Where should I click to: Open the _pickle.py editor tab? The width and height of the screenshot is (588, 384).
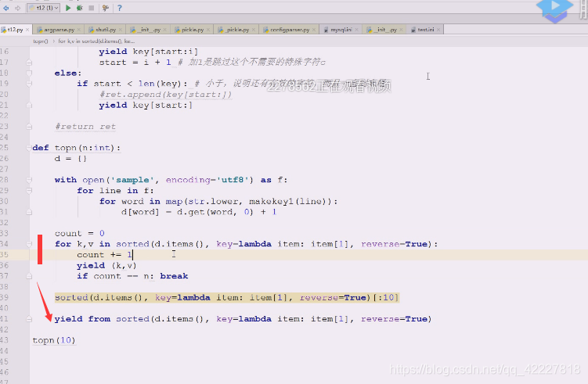click(x=237, y=29)
